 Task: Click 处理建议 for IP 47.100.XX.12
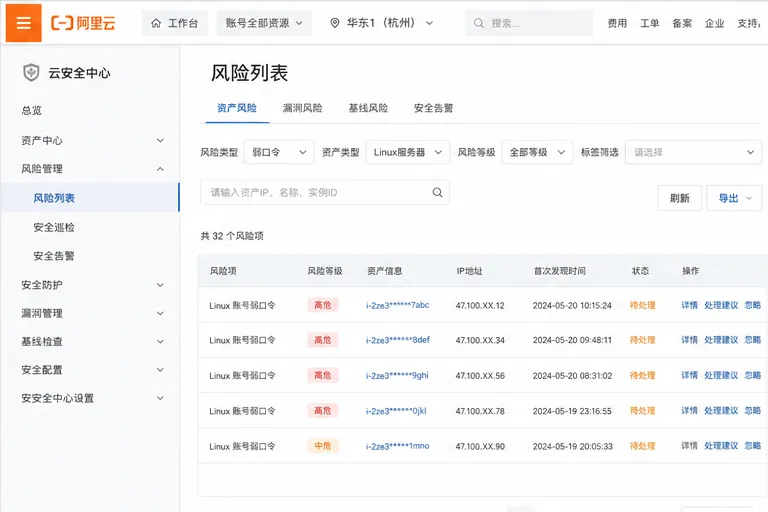tap(721, 305)
